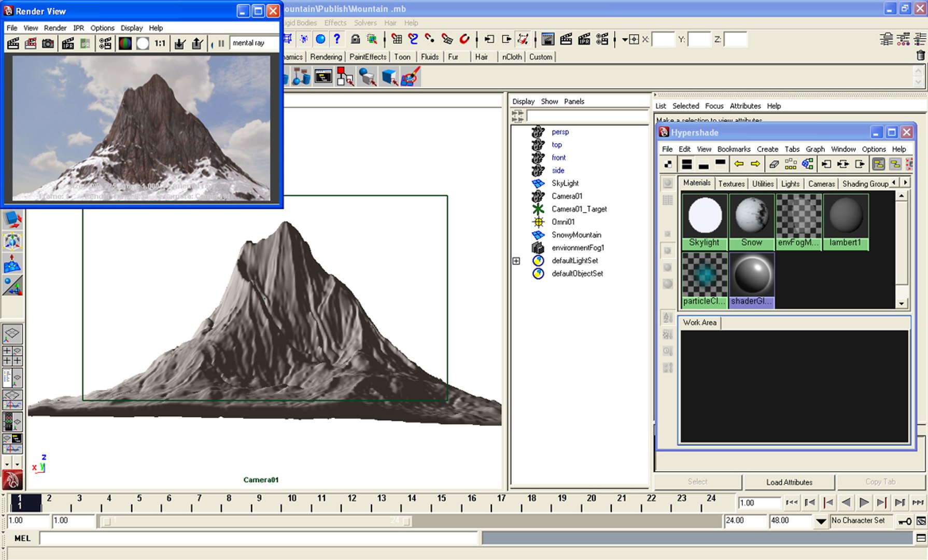This screenshot has width=928, height=560.
Task: Open the Create menu in Hypershade
Action: 767,149
